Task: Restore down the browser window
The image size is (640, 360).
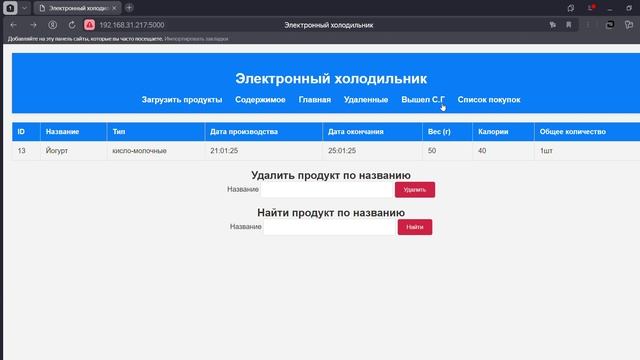Action: [x=629, y=8]
